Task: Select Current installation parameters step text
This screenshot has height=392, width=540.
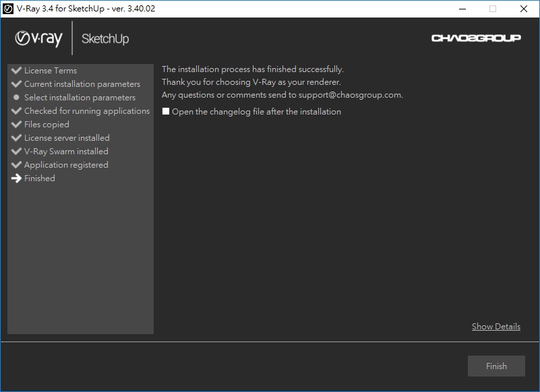Action: click(82, 84)
